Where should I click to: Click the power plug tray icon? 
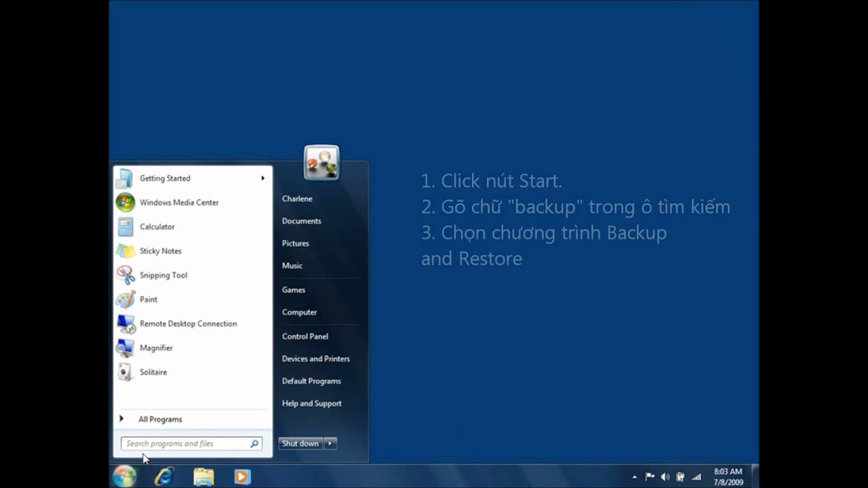680,476
